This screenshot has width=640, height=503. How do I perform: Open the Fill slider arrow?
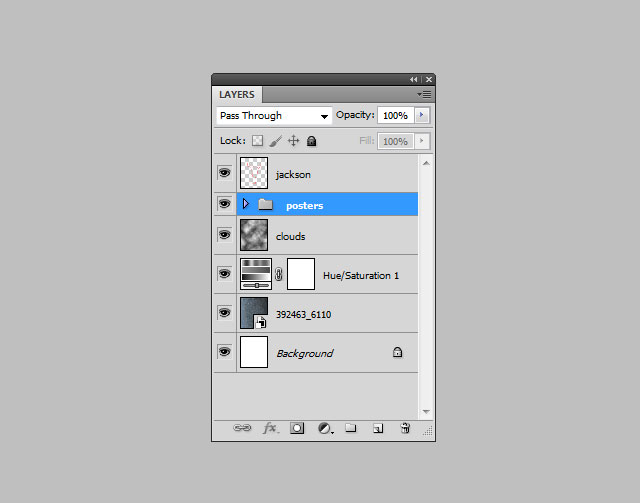pos(422,141)
